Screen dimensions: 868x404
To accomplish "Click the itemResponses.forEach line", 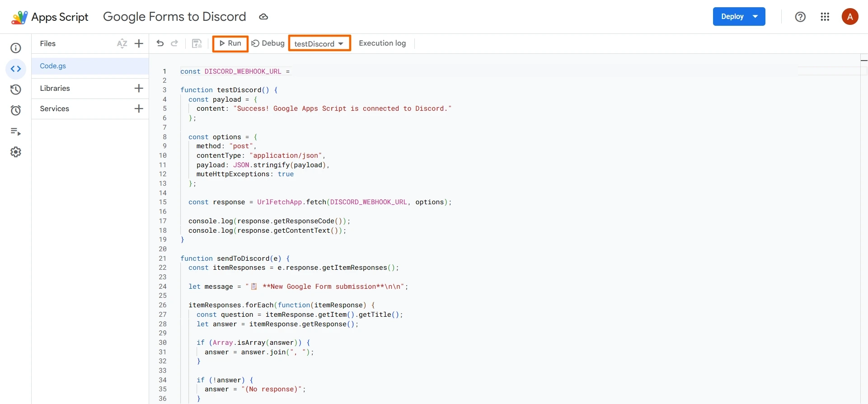I will (282, 305).
